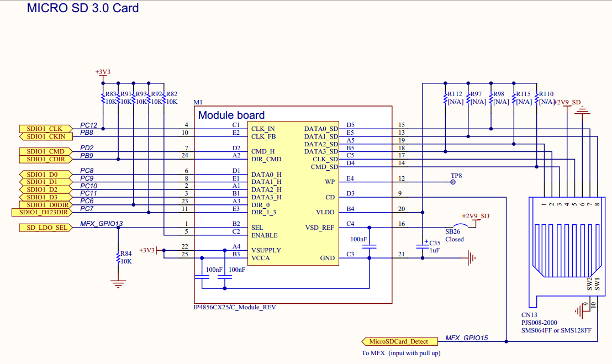Select the SB26 solder bridge symbol
This screenshot has width=612, height=364.
pyautogui.click(x=460, y=226)
